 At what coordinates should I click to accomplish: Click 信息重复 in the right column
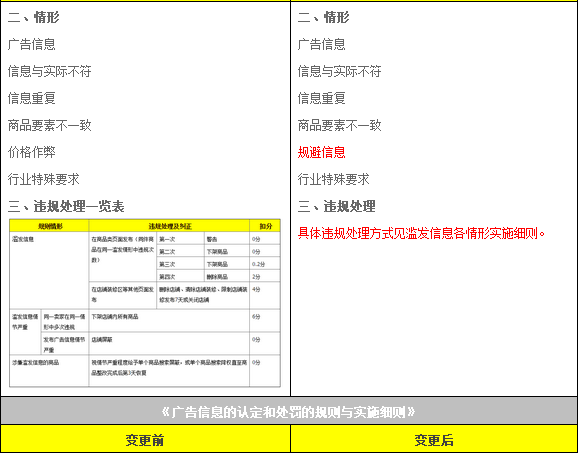pos(321,98)
